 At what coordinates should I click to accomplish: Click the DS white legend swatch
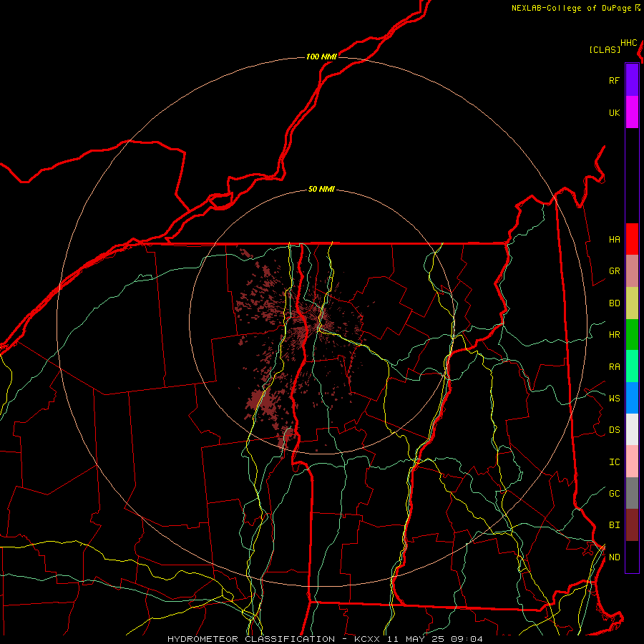[632, 429]
